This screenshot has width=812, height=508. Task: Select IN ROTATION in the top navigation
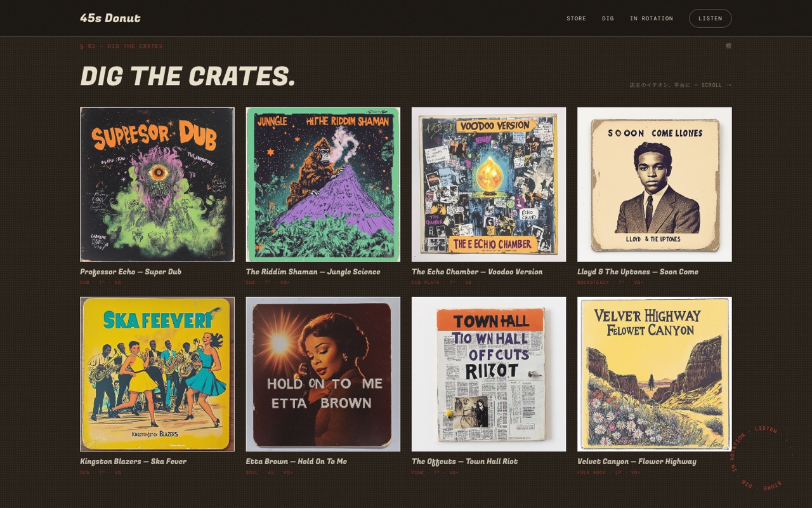(x=652, y=18)
